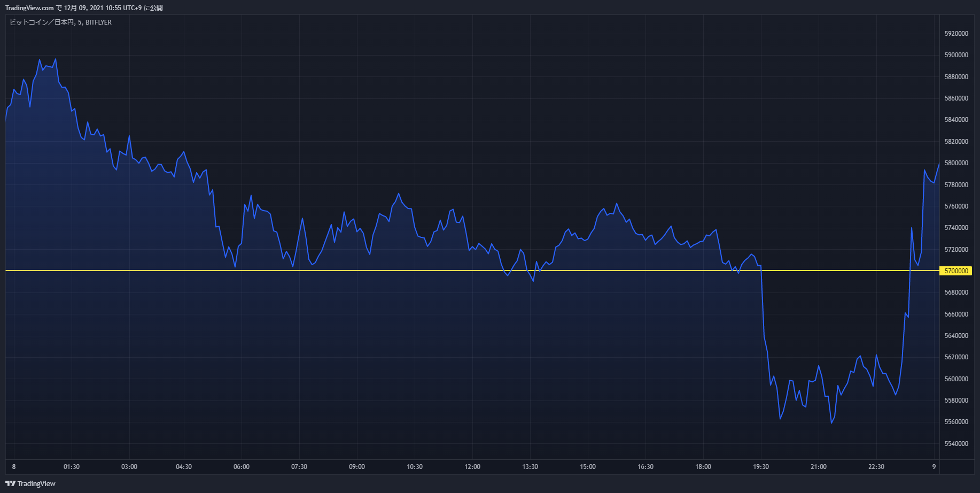Click the 5660000 price axis label
The height and width of the screenshot is (493, 980).
tap(956, 314)
